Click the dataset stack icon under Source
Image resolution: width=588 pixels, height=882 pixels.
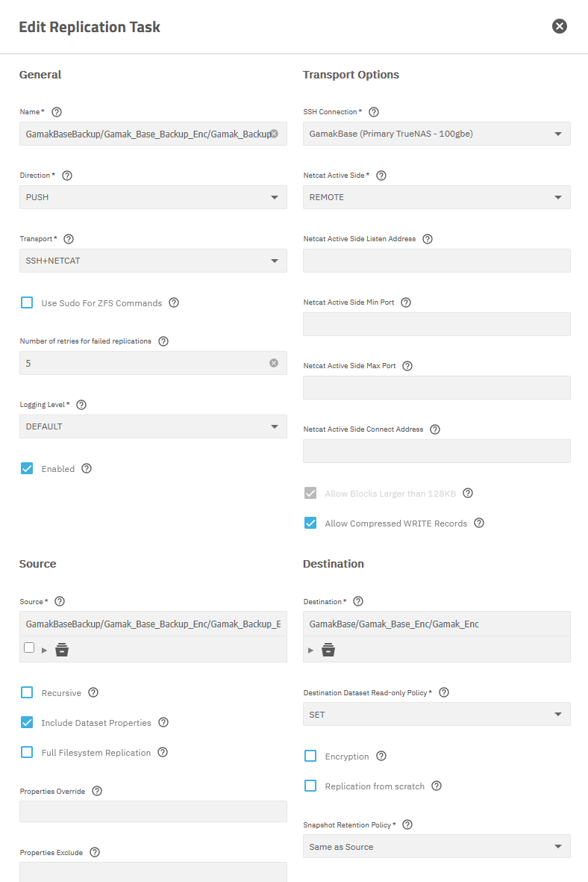62,650
